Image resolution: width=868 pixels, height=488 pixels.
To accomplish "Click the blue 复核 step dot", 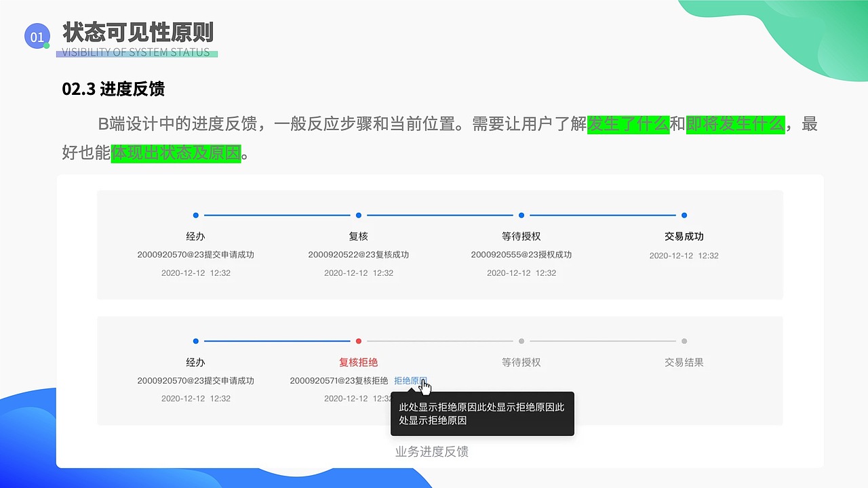I will [x=359, y=216].
